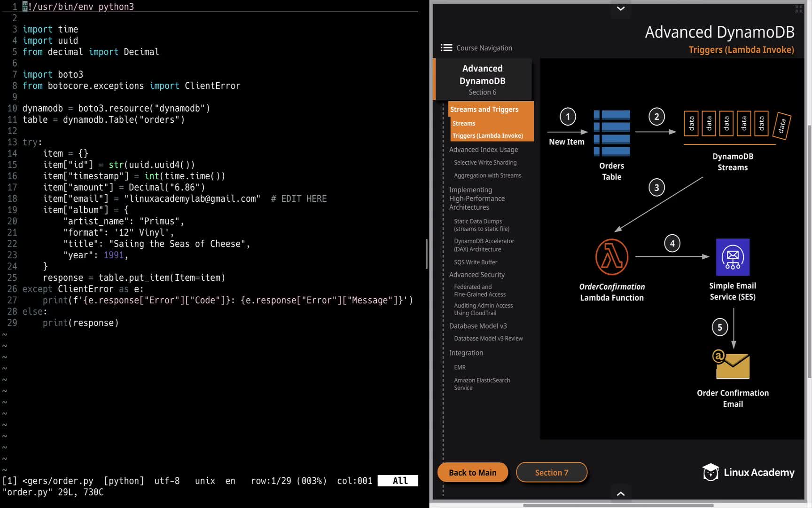Click the Linux Academy logo icon
812x508 pixels.
tap(710, 472)
